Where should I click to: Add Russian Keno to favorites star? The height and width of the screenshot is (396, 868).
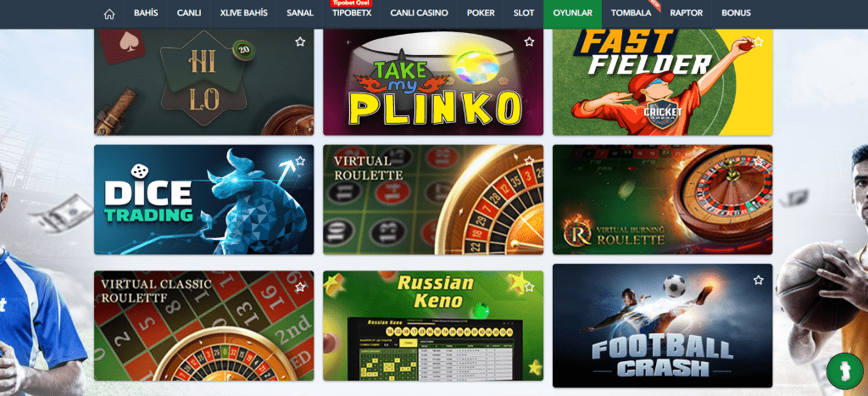[x=529, y=287]
